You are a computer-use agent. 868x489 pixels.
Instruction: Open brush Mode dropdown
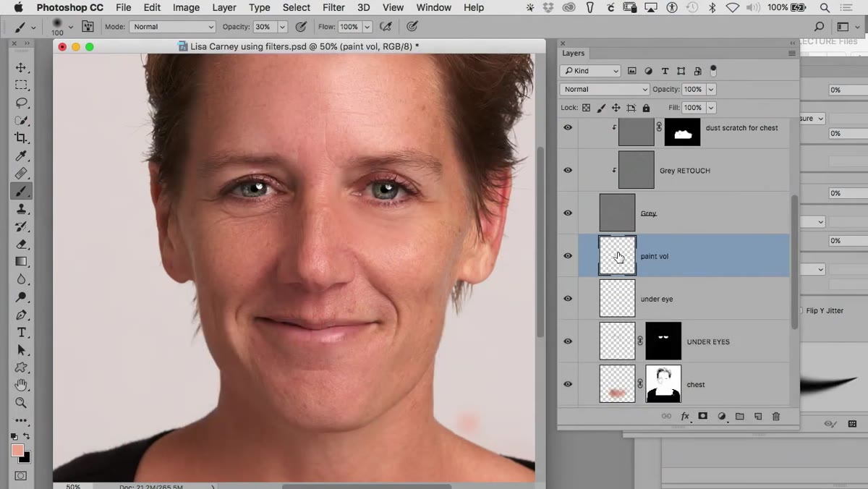tap(172, 27)
